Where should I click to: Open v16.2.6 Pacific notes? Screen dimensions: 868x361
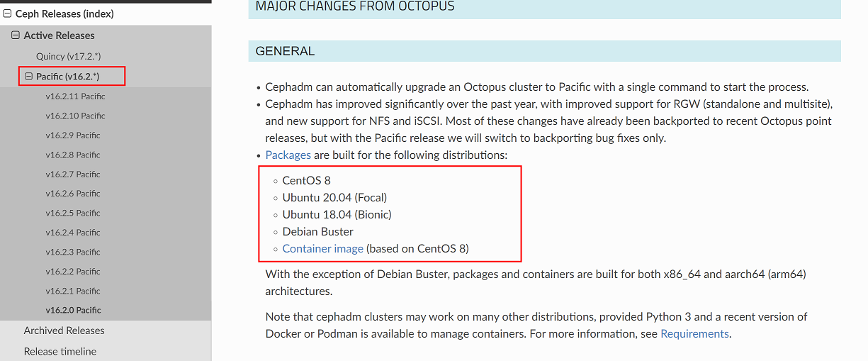tap(73, 194)
